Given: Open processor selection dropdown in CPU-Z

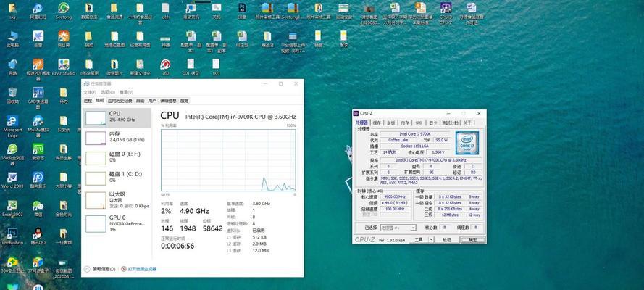Looking at the screenshot, I should 398,227.
